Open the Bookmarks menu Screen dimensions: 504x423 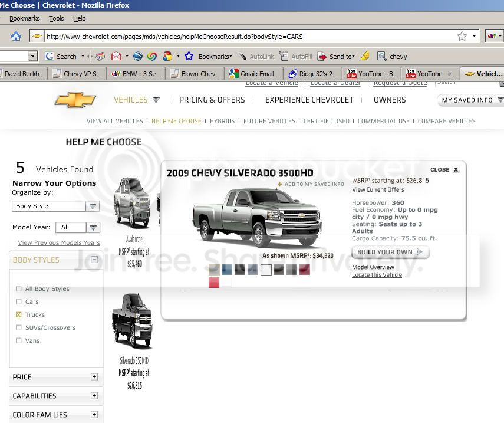pos(24,18)
